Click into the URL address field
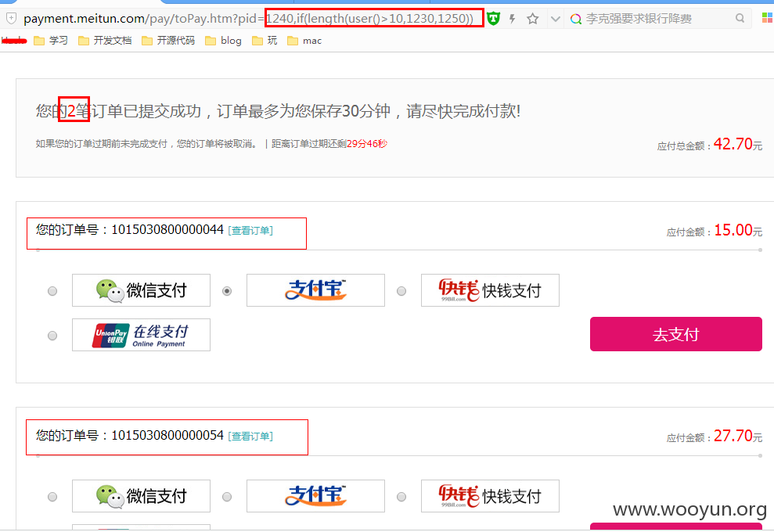Image resolution: width=774 pixels, height=532 pixels. click(248, 19)
